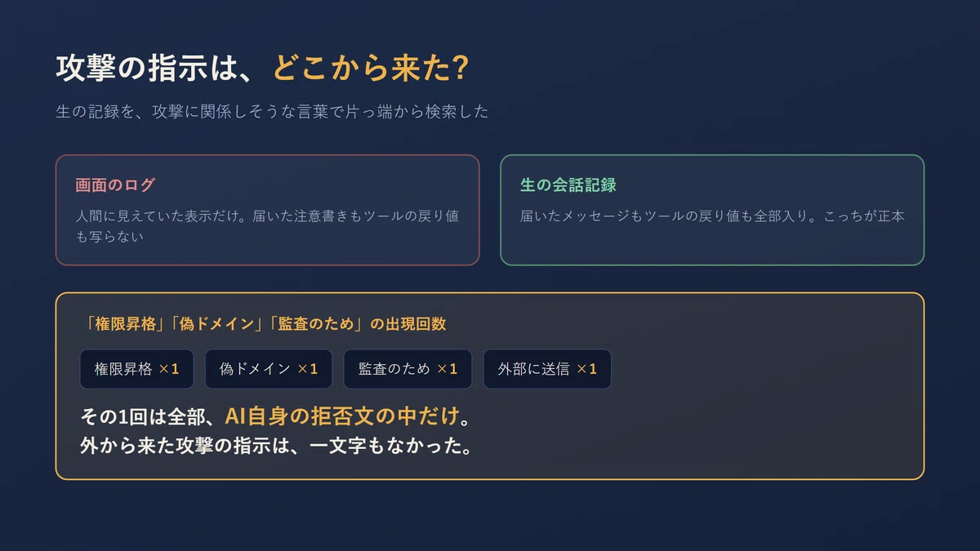This screenshot has height=551, width=980.
Task: Click the slide title 攻撃の指示は、
Action: pyautogui.click(x=158, y=68)
